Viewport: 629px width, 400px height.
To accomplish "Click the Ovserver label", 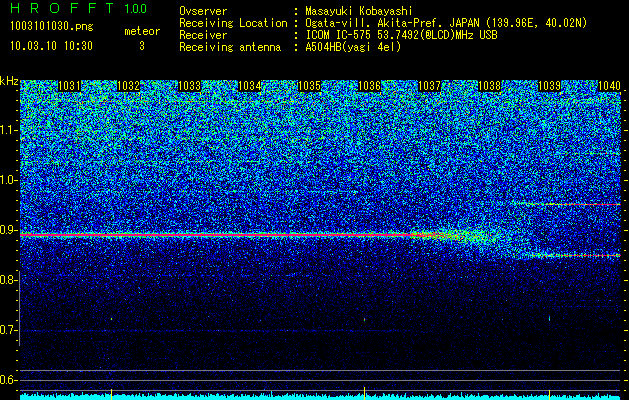I will click(x=203, y=11).
